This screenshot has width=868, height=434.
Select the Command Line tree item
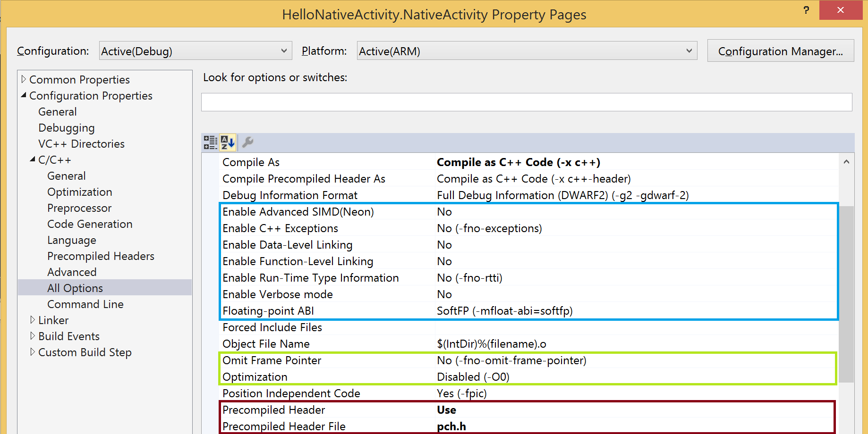85,304
